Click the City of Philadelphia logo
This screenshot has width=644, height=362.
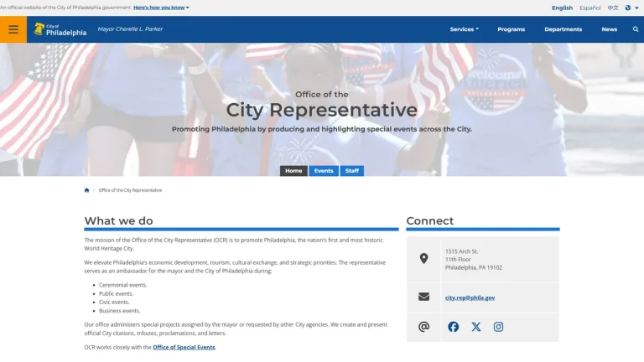pyautogui.click(x=60, y=29)
